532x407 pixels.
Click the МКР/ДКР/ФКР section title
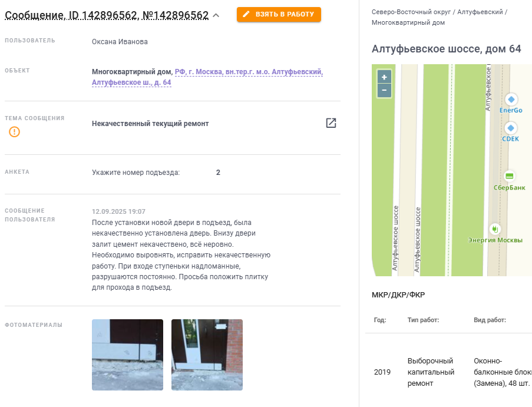click(x=398, y=295)
